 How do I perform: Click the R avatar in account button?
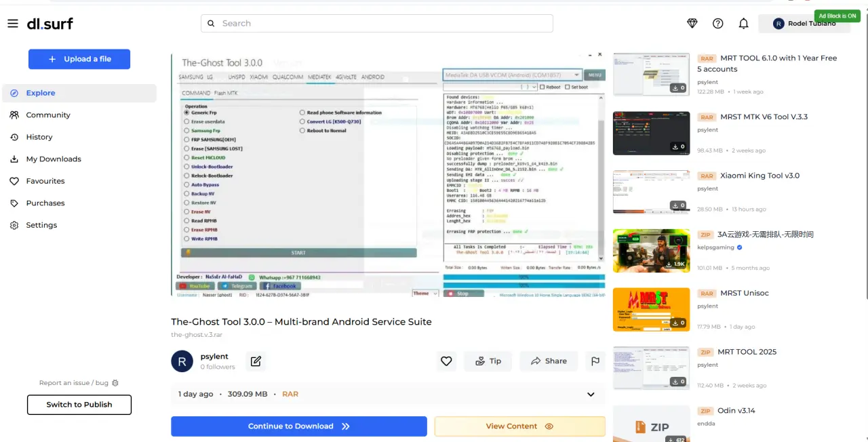coord(778,24)
